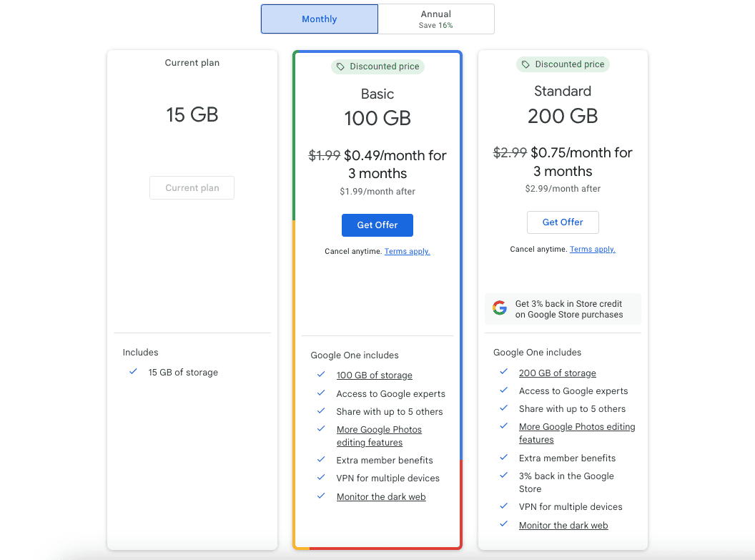This screenshot has width=755, height=560.
Task: Open Terms apply link under Standard plan
Action: 592,250
